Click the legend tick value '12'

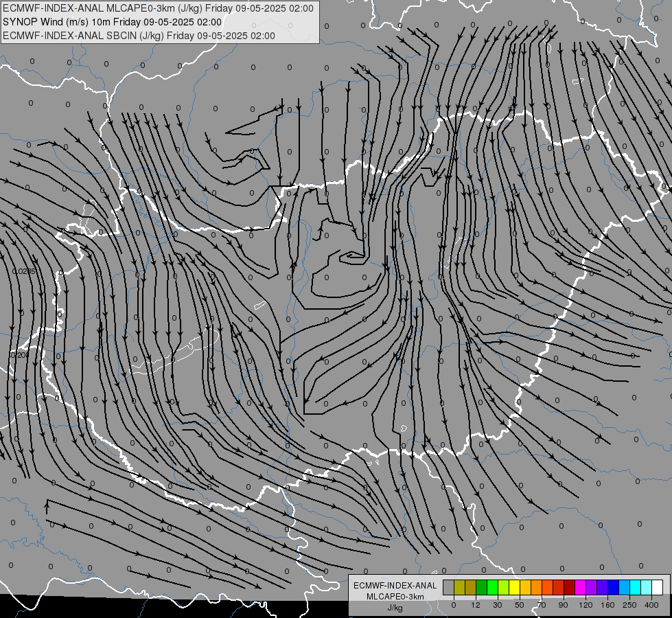coord(475,605)
